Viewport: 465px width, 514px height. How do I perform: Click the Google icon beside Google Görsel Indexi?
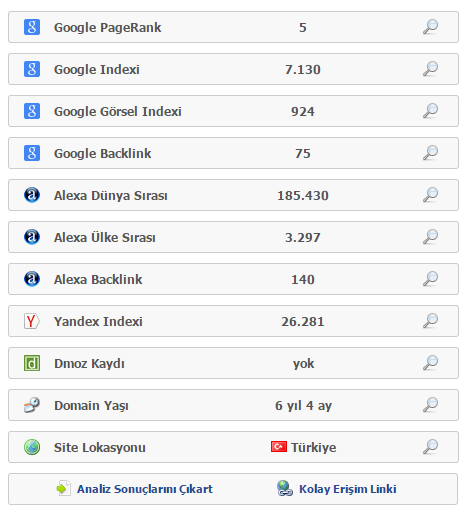pos(32,111)
